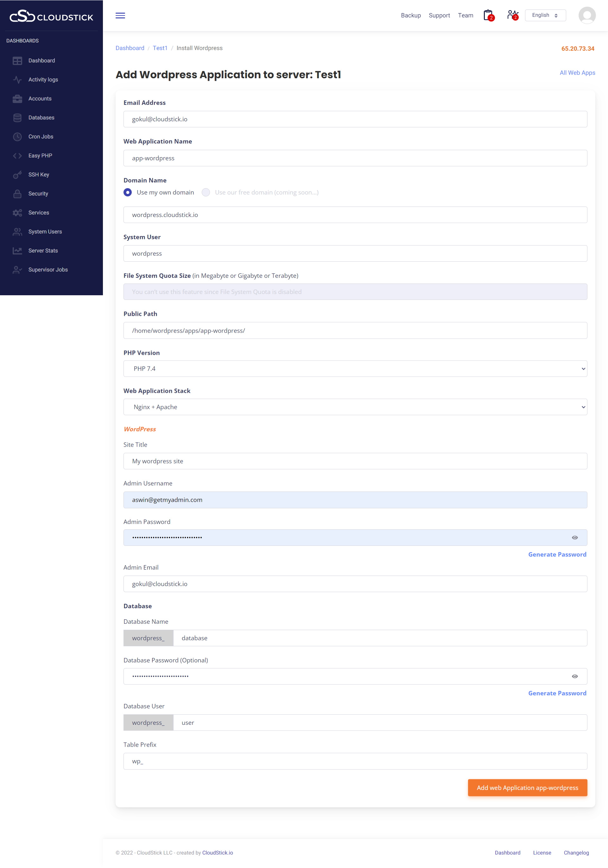This screenshot has width=608, height=868.
Task: Open the PHP Version dropdown
Action: point(355,369)
